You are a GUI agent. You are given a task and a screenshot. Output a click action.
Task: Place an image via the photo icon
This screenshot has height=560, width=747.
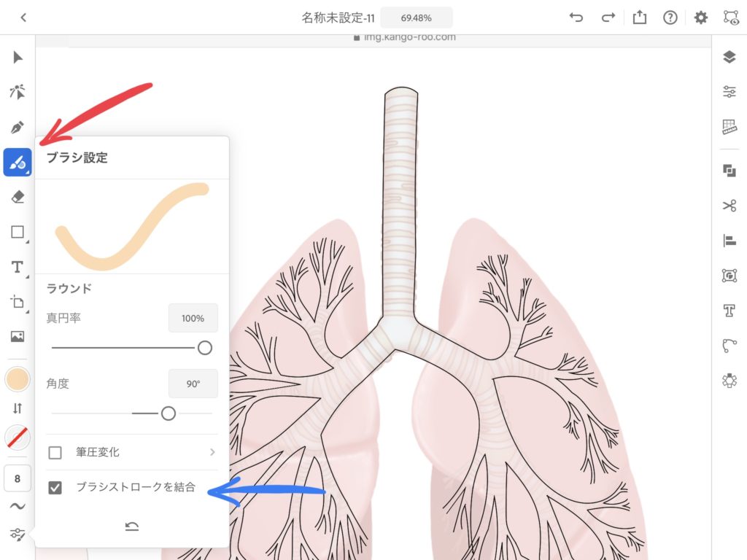18,337
